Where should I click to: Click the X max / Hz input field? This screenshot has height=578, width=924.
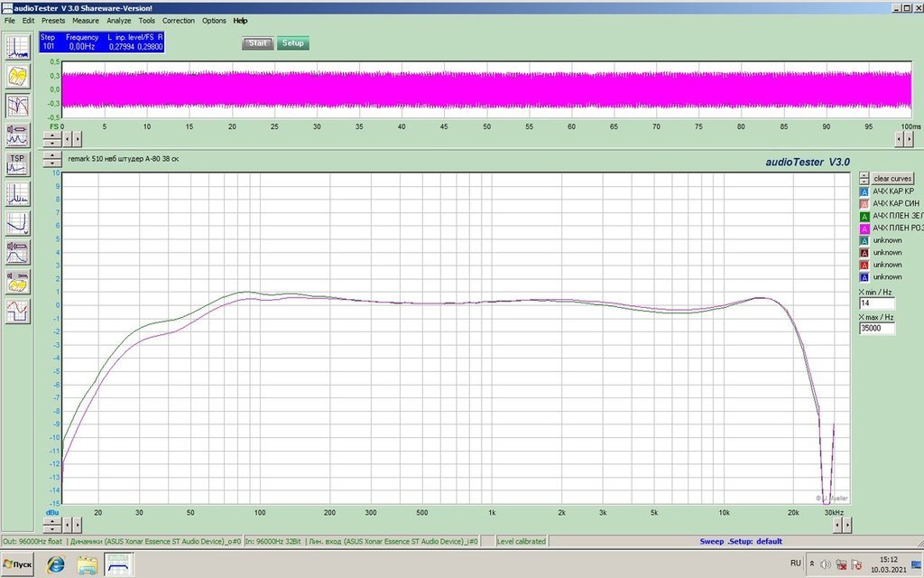pos(877,329)
